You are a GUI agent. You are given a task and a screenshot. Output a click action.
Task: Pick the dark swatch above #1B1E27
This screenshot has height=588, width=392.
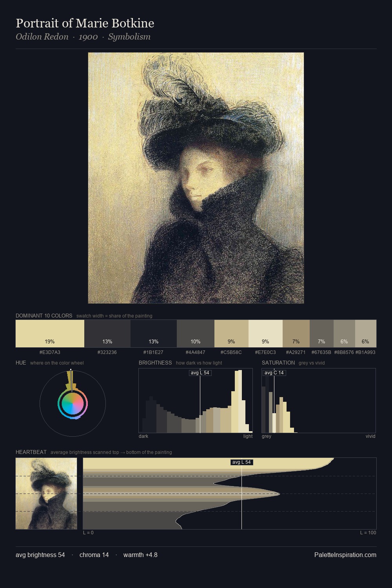coord(154,334)
